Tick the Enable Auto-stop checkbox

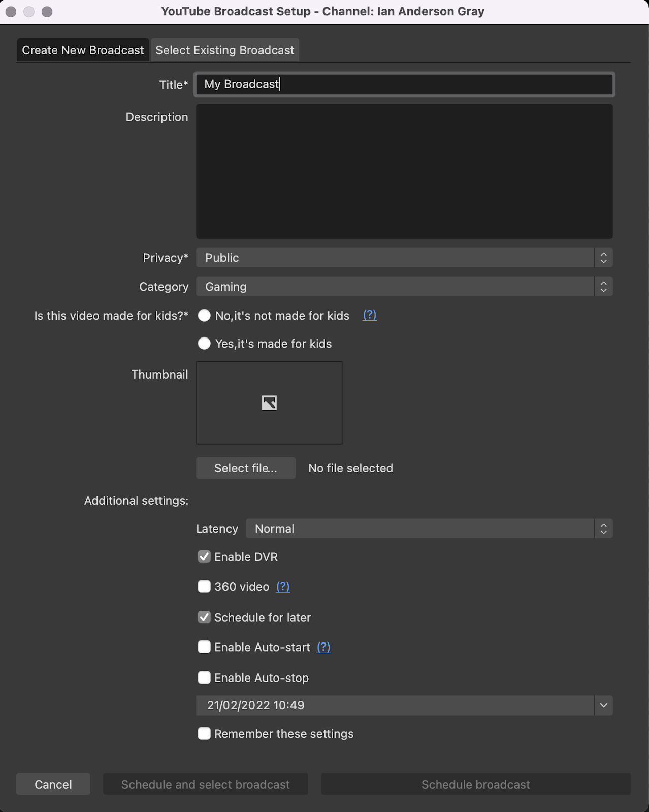(204, 678)
